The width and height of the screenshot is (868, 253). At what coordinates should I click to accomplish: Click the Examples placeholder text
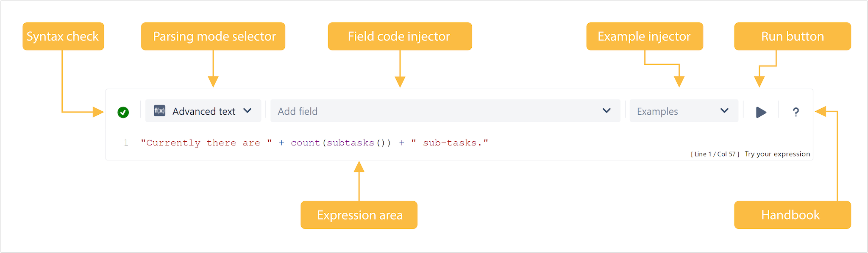click(657, 111)
